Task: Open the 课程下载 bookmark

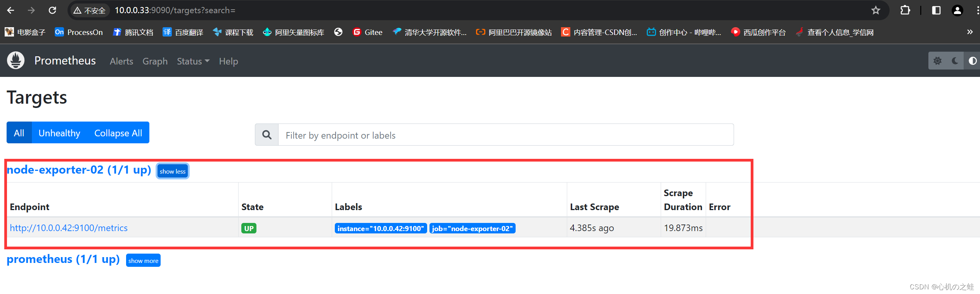Action: tap(233, 32)
